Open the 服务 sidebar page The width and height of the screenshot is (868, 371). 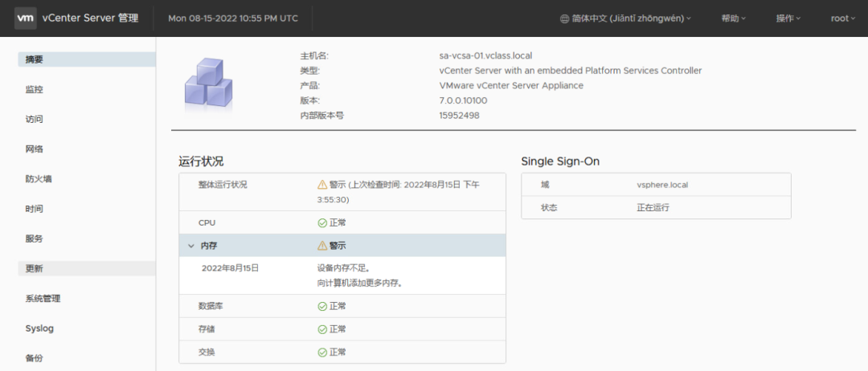pyautogui.click(x=35, y=238)
